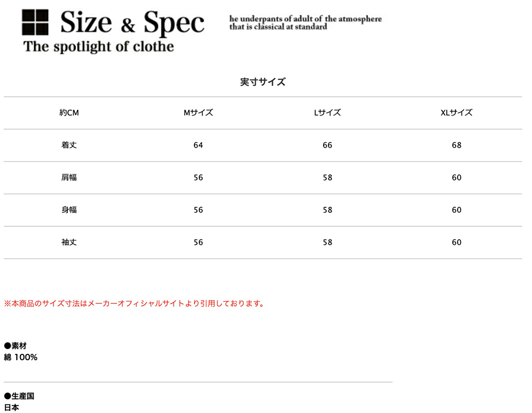The width and height of the screenshot is (532, 413).
Task: Select the Lサイズ column header
Action: (x=327, y=112)
